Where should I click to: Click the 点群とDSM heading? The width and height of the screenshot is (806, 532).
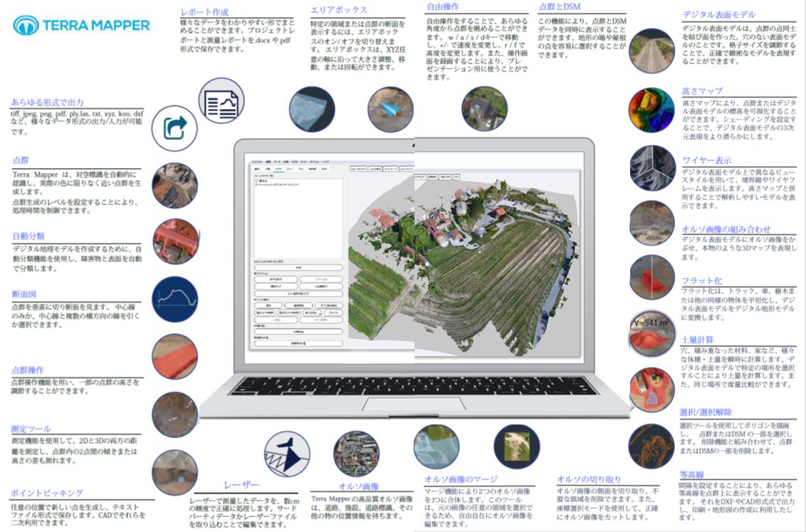(x=560, y=6)
